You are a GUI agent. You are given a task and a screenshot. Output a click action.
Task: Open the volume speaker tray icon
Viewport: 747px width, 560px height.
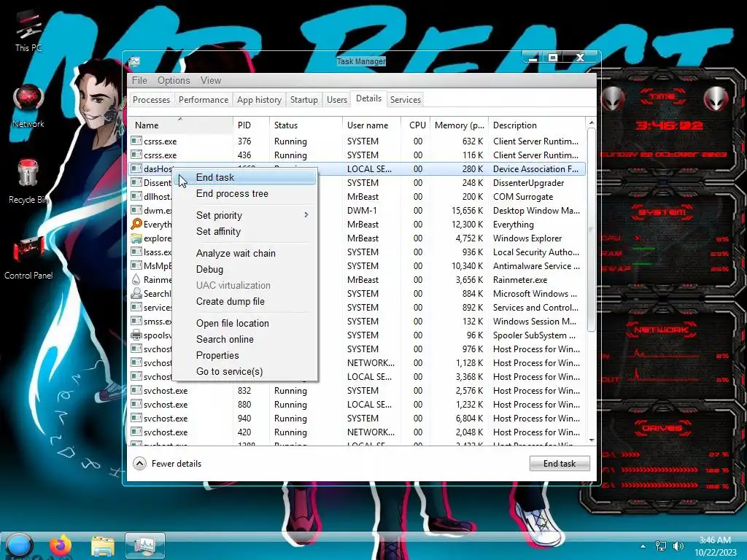click(678, 546)
